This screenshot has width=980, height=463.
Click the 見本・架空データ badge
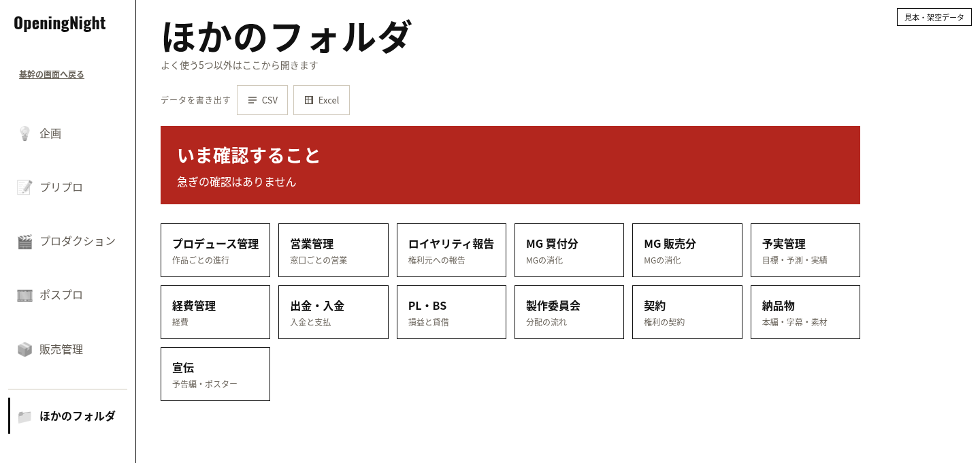coord(934,17)
